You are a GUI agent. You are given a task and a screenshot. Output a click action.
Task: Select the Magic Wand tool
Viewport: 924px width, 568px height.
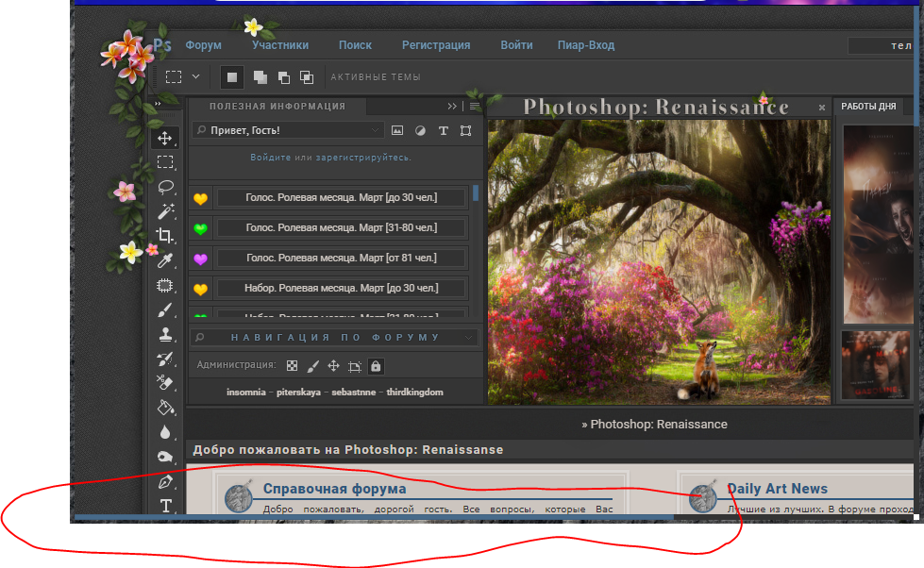tap(165, 211)
